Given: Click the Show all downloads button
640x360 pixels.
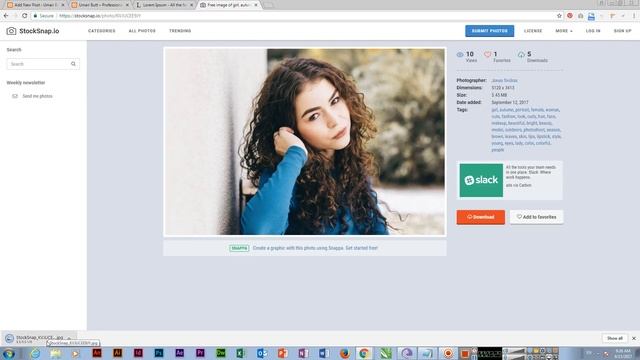Looking at the screenshot, I should point(615,338).
